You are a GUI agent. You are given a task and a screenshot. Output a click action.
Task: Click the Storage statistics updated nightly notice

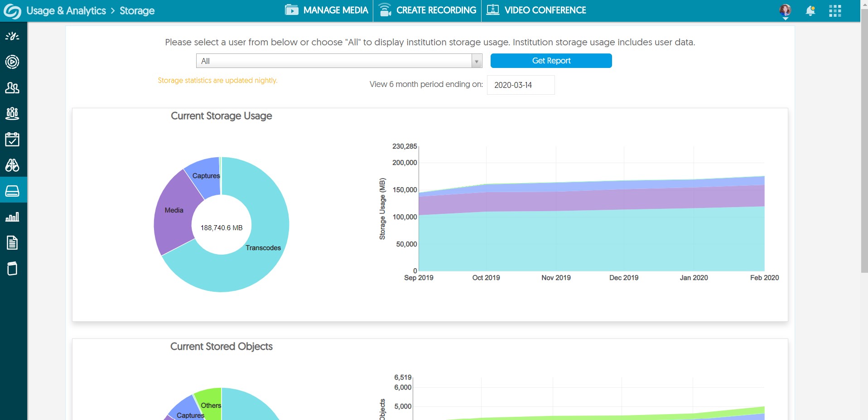coord(217,80)
